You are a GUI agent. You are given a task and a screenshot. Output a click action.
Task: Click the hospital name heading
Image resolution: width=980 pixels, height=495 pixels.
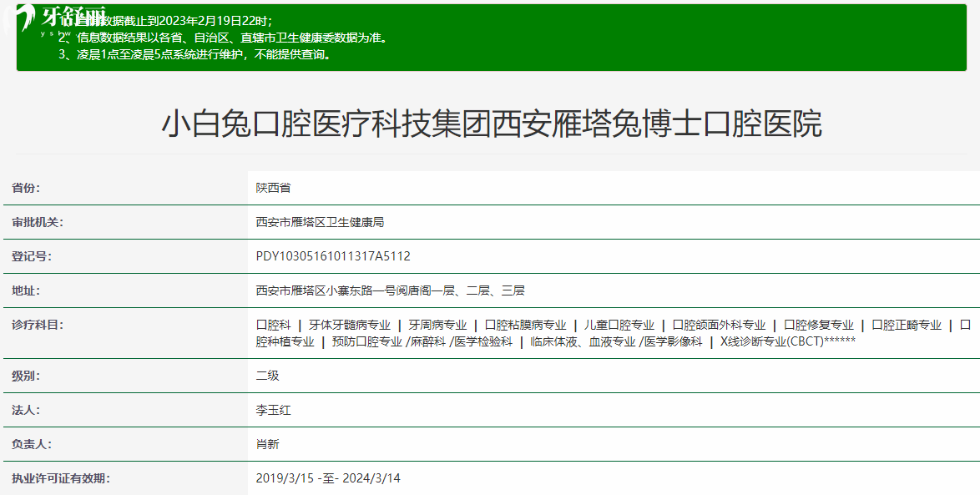point(491,124)
